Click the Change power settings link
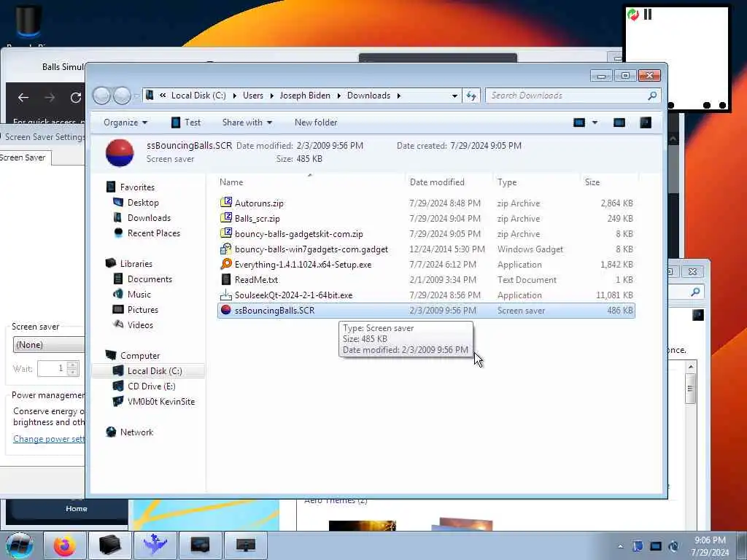The image size is (747, 560). pos(49,439)
